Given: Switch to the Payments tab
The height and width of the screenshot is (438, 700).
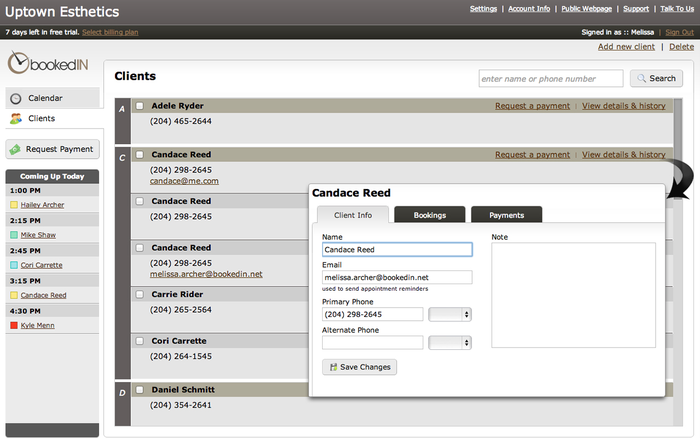Looking at the screenshot, I should [505, 215].
